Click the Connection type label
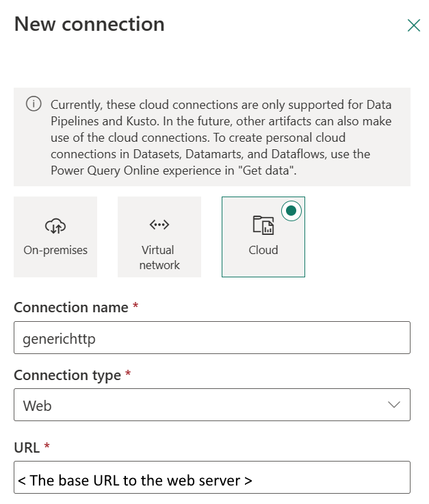 tap(68, 375)
